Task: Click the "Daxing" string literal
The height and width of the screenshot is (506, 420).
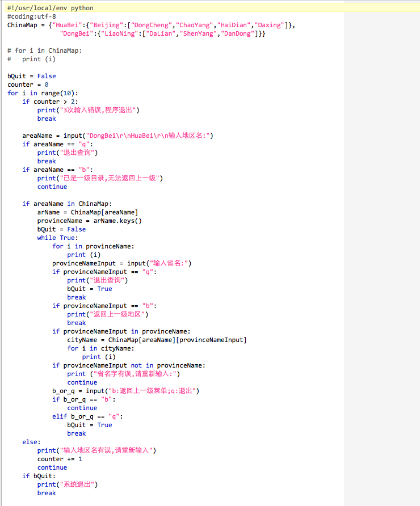Action: 270,25
